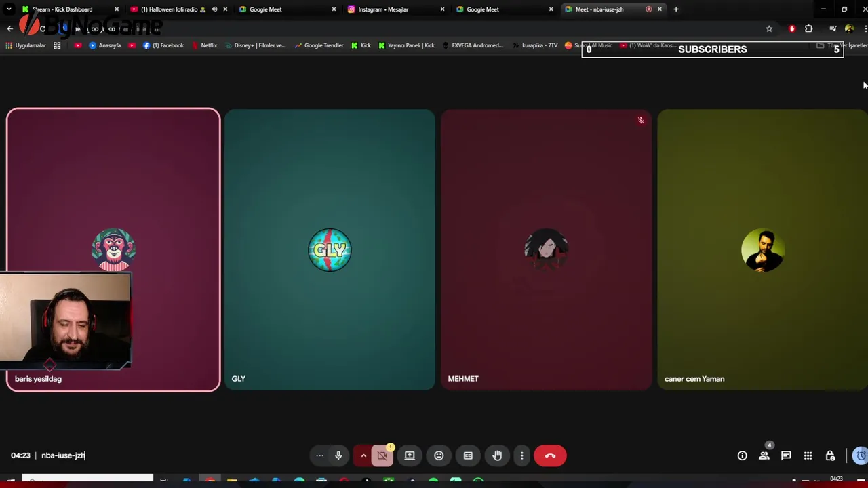Switch to Instagram Mesajlar tab
This screenshot has width=868, height=488.
click(x=395, y=9)
